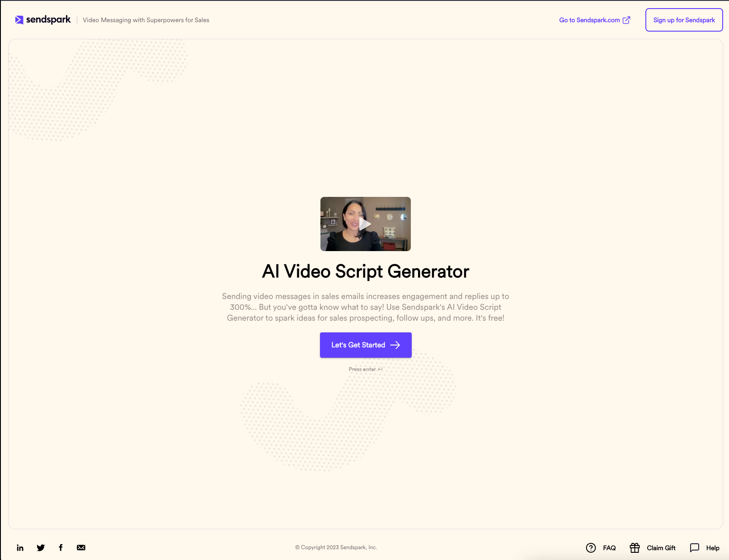The height and width of the screenshot is (560, 729).
Task: Click the gift box icon
Action: coord(635,548)
